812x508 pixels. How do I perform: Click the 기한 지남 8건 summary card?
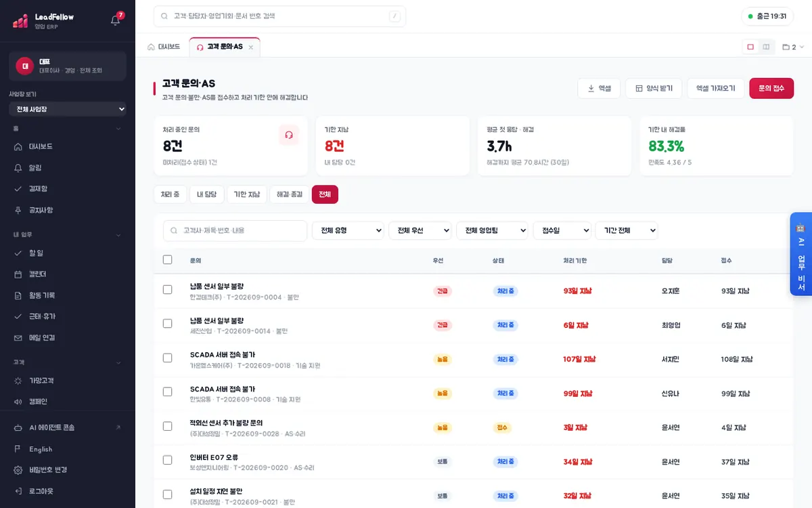click(392, 146)
